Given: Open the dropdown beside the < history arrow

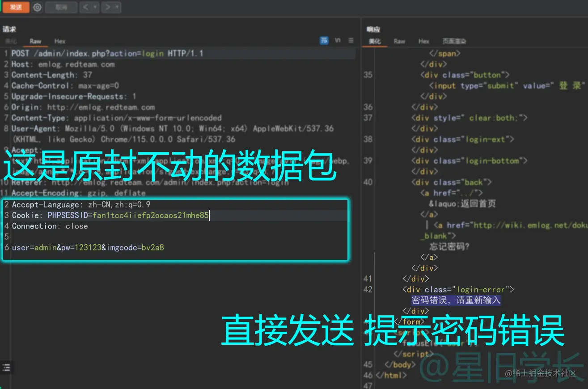Looking at the screenshot, I should pyautogui.click(x=95, y=7).
